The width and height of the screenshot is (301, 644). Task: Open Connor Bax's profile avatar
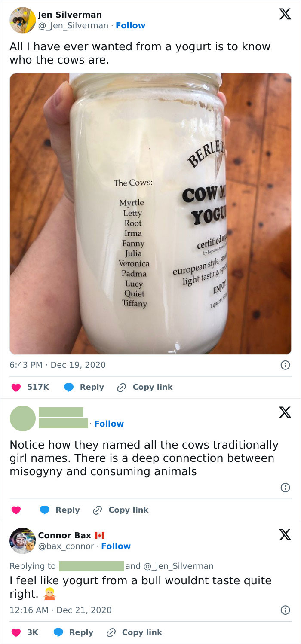click(x=22, y=541)
